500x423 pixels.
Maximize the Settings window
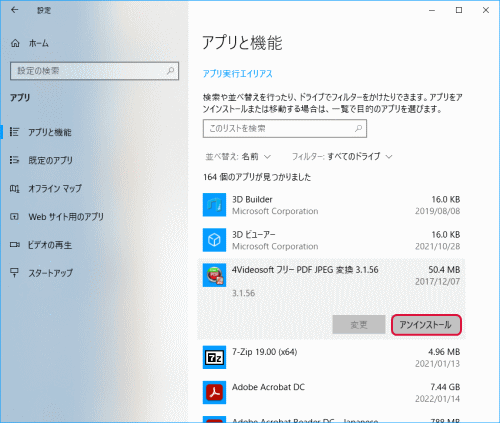point(459,10)
